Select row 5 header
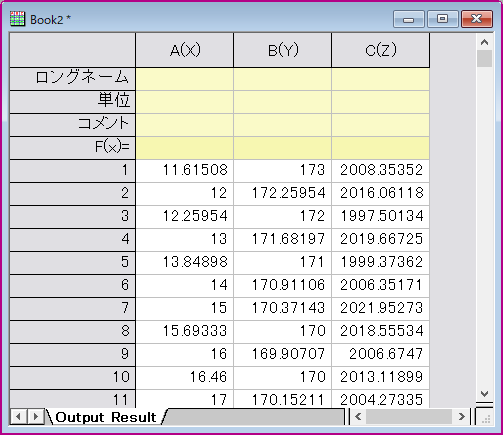The image size is (503, 435). coord(73,263)
